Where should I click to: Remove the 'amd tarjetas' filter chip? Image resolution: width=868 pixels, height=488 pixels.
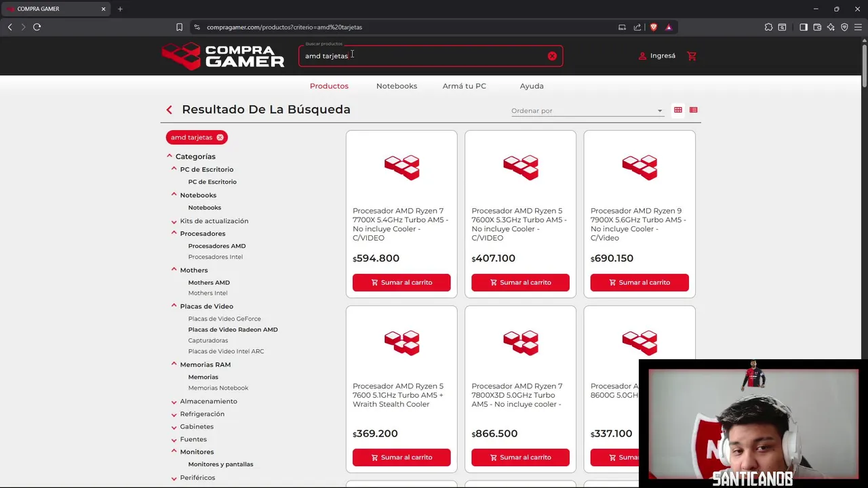pos(220,138)
